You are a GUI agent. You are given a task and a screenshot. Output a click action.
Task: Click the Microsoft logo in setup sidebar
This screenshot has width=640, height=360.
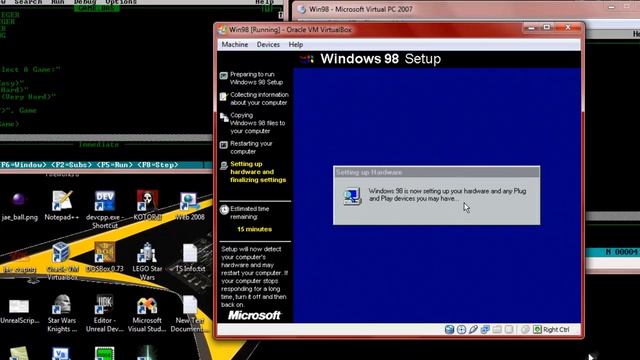point(254,315)
